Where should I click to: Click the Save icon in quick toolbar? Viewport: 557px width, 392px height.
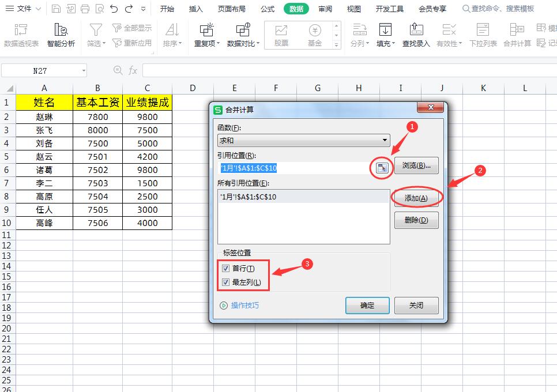click(56, 9)
